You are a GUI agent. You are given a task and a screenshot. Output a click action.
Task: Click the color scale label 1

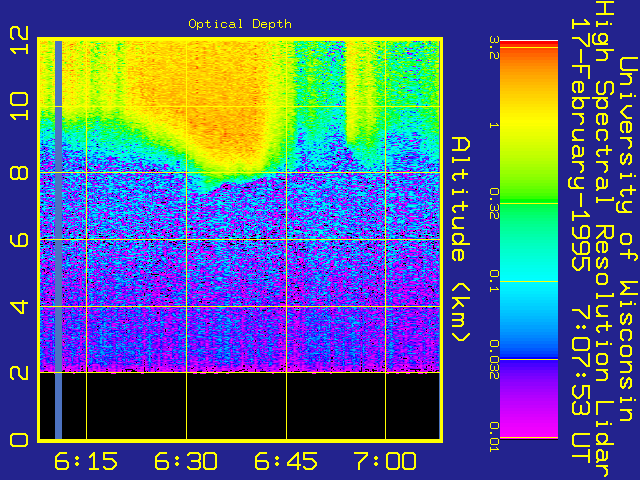[x=494, y=125]
